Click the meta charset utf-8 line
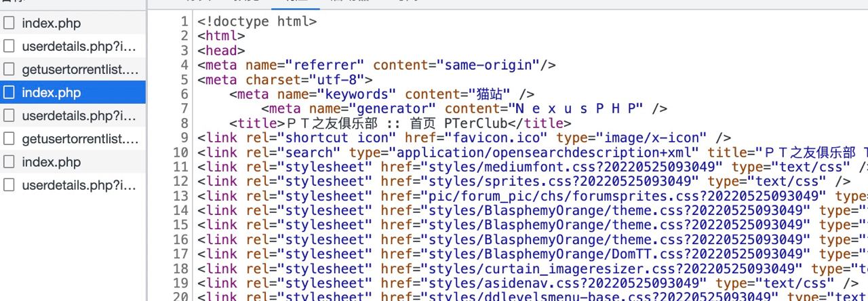This screenshot has width=868, height=301. [x=285, y=79]
